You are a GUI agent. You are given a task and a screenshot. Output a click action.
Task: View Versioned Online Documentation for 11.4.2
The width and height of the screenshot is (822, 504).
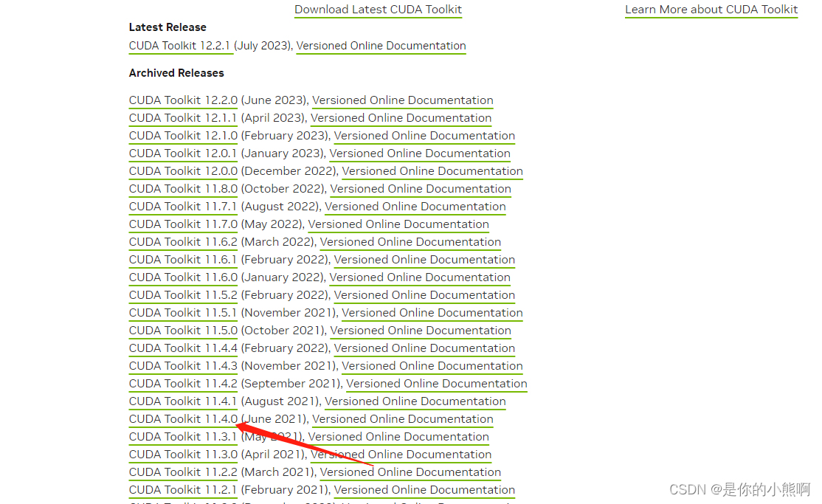click(436, 384)
